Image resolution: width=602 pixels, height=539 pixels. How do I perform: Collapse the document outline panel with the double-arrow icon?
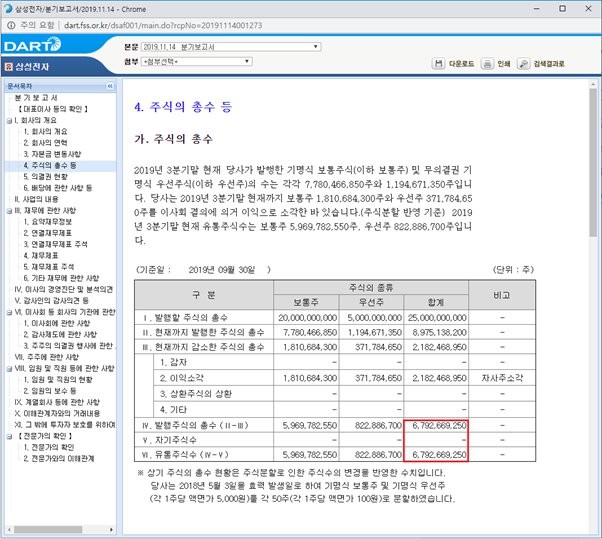tap(110, 87)
